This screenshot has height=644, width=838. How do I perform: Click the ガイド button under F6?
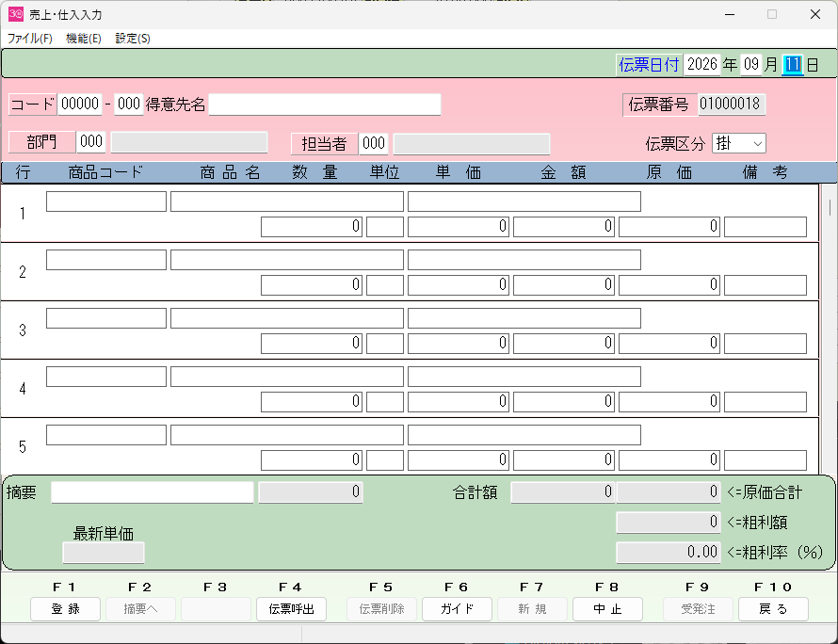[457, 609]
